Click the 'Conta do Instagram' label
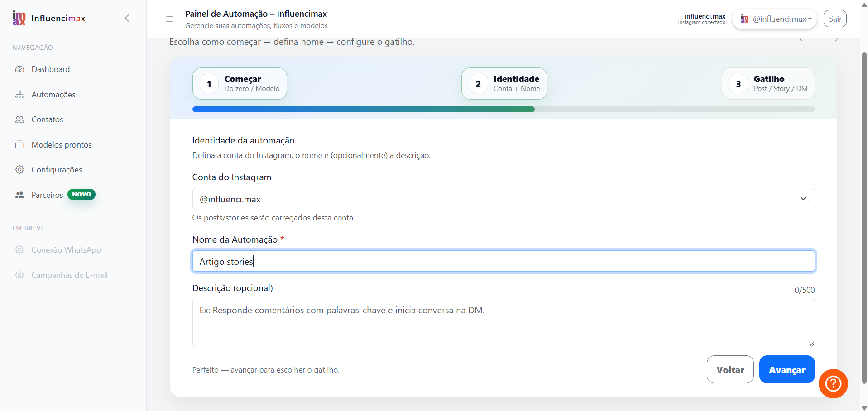Screen dimensions: 868x411 (232, 177)
